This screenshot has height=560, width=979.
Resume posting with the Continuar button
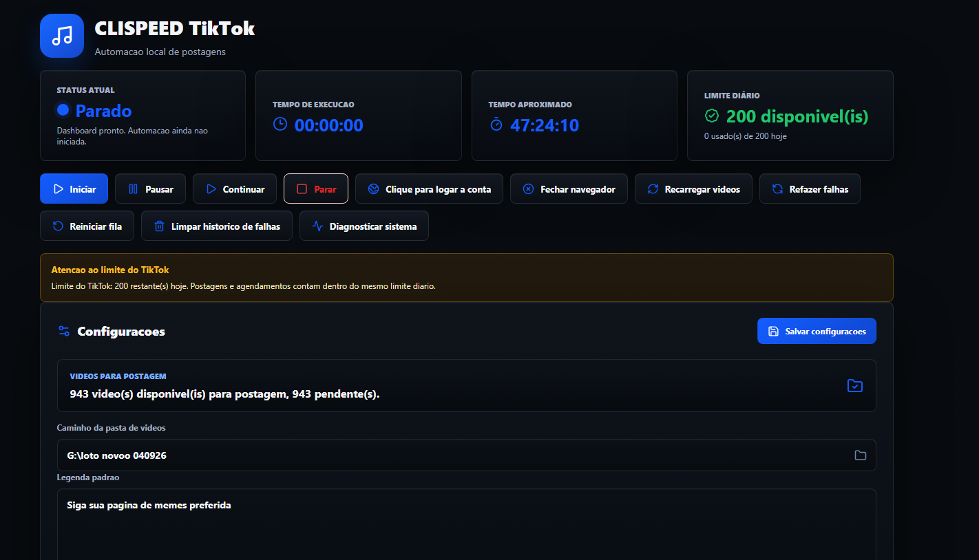pos(235,189)
